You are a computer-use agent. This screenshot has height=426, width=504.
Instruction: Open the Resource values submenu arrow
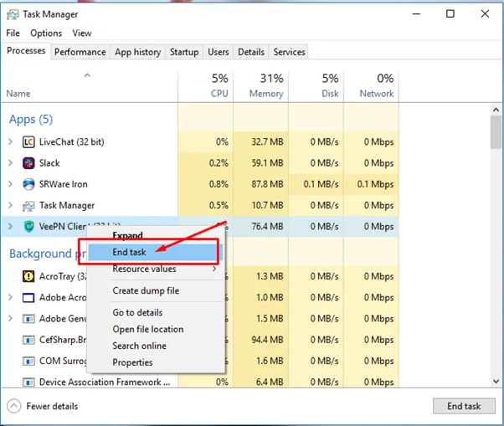[x=214, y=269]
